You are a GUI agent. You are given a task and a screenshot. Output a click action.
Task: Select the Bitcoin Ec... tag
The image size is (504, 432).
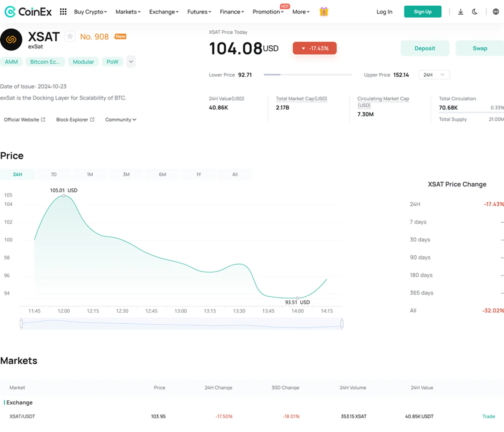pos(45,62)
